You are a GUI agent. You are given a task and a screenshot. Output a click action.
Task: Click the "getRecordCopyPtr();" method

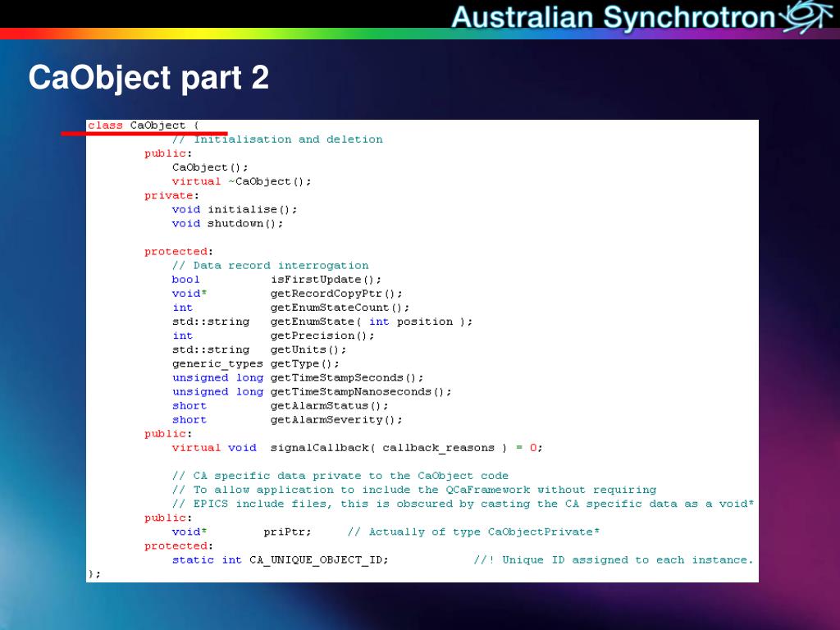tap(336, 294)
